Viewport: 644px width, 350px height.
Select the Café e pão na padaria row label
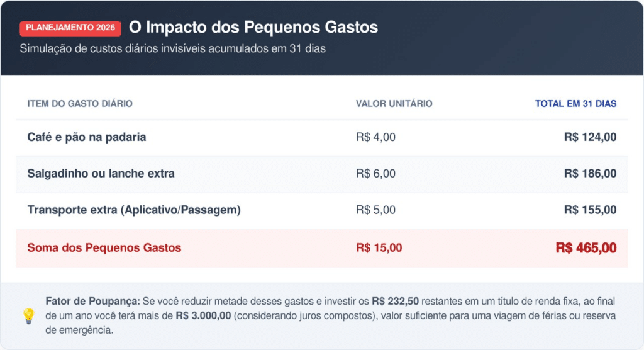[x=87, y=137]
